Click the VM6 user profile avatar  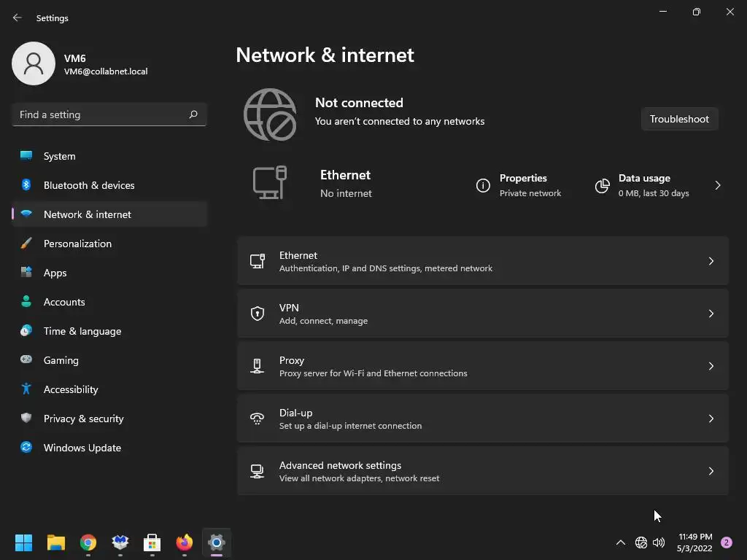click(34, 63)
